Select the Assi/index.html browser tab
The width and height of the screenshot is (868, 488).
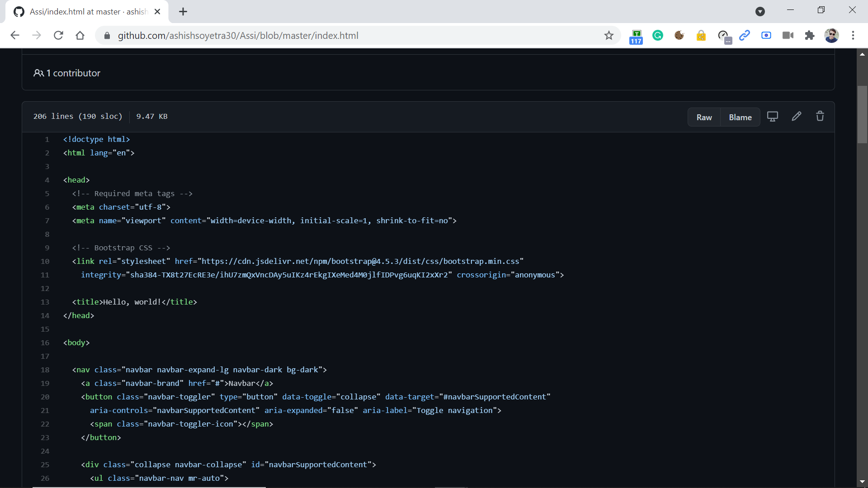88,12
